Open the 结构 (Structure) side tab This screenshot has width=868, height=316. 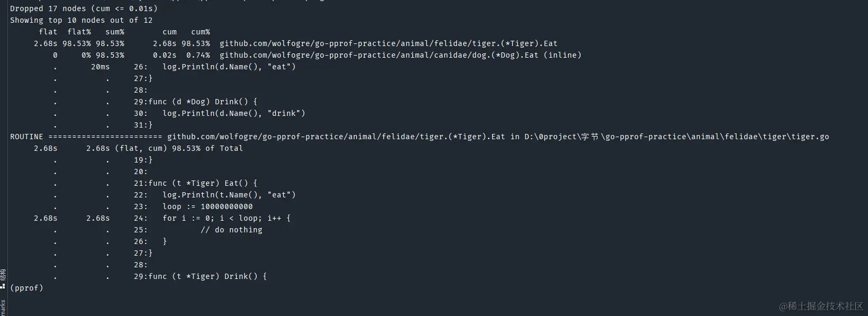coord(3,275)
